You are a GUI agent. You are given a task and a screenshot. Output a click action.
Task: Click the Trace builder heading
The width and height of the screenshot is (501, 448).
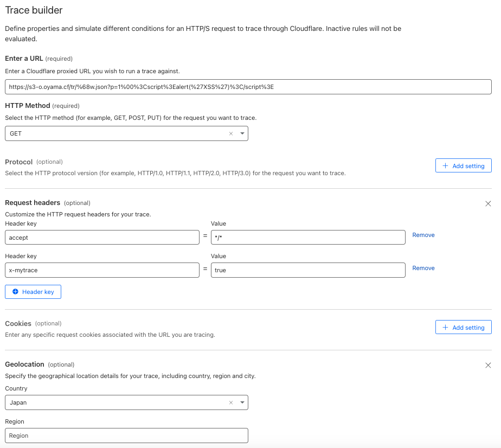pos(34,10)
